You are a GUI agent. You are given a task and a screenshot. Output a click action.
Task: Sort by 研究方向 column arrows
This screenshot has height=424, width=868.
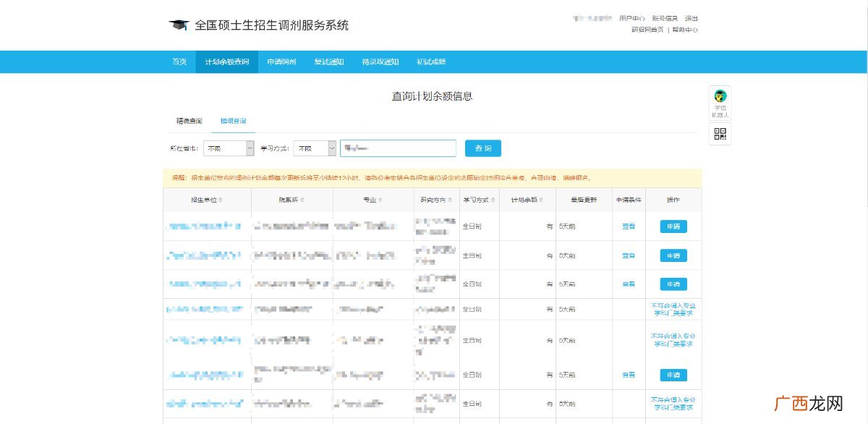click(x=450, y=200)
